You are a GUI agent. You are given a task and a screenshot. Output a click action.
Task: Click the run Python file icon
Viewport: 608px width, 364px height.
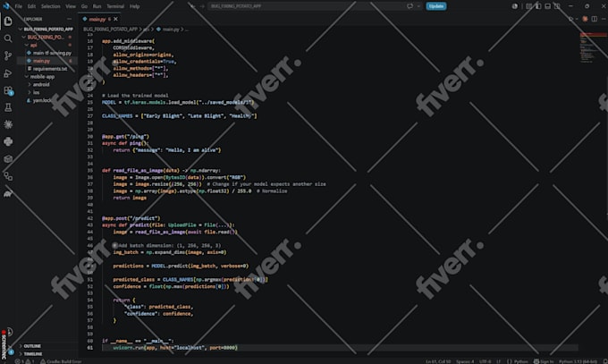(570, 19)
